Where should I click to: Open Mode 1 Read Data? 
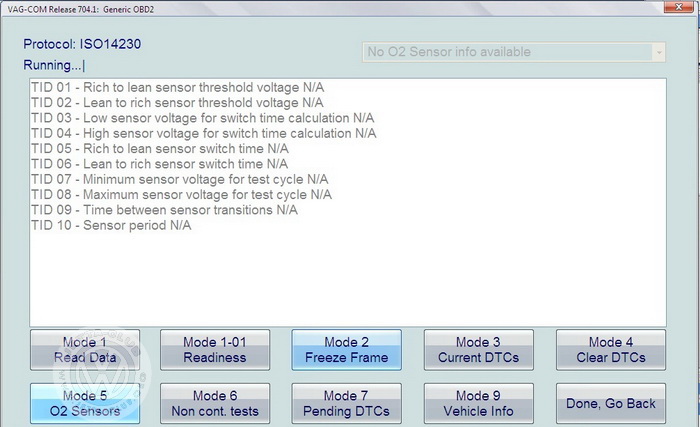tap(85, 350)
